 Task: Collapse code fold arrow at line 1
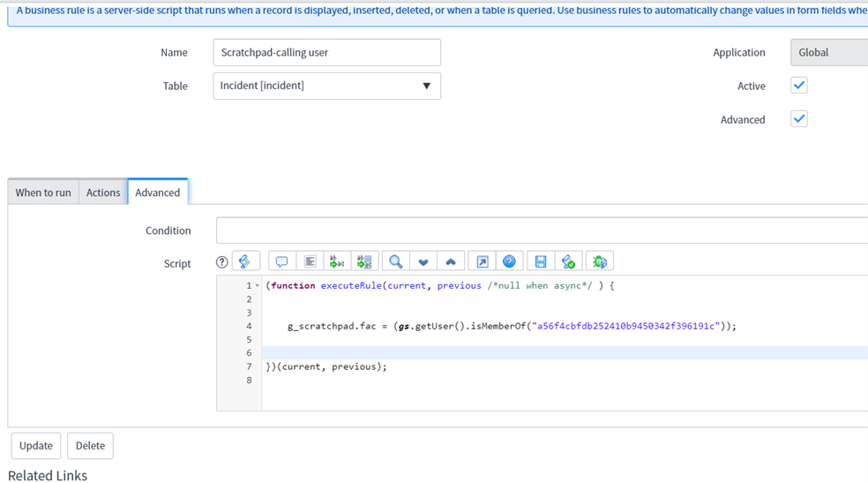click(258, 286)
